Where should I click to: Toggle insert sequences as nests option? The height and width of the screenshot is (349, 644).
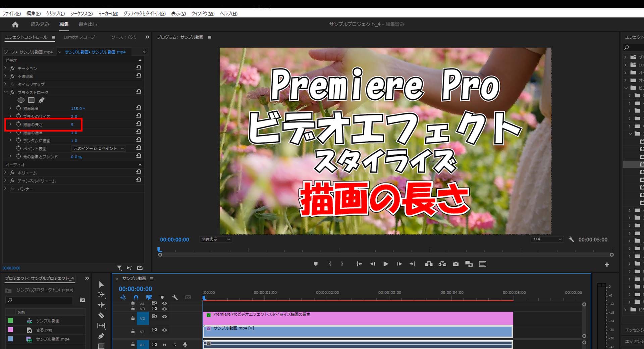click(123, 297)
